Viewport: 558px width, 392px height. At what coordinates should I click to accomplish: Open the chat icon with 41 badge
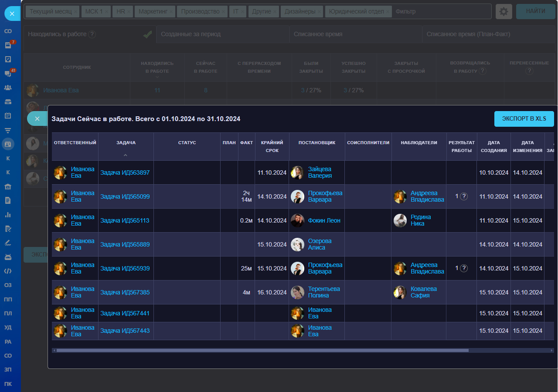tap(8, 73)
